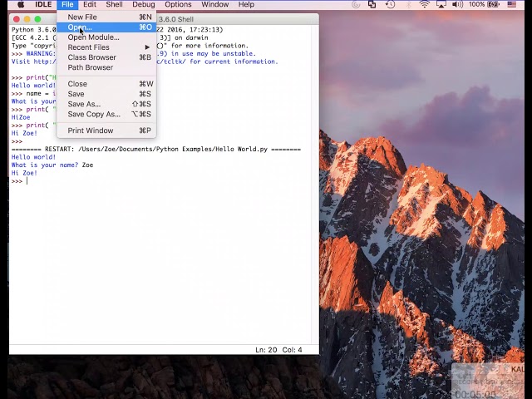Choose Print Window menu item
The width and height of the screenshot is (532, 399).
(x=106, y=131)
